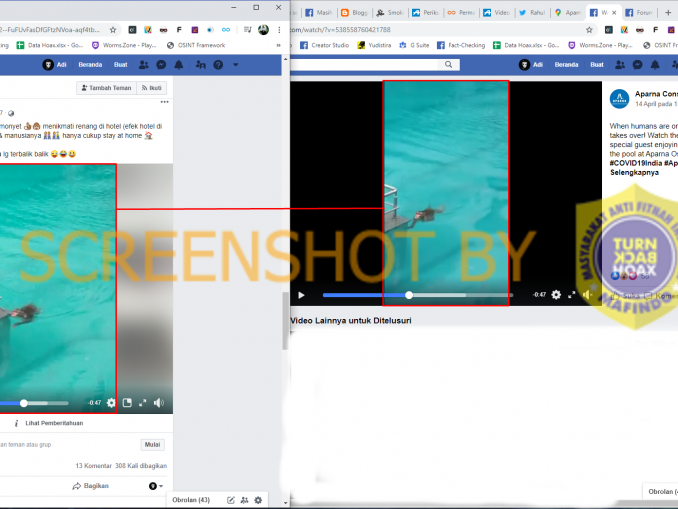Open Worms.Zone bookmark in left window
Viewport: 678px width, 509px height.
click(x=124, y=45)
